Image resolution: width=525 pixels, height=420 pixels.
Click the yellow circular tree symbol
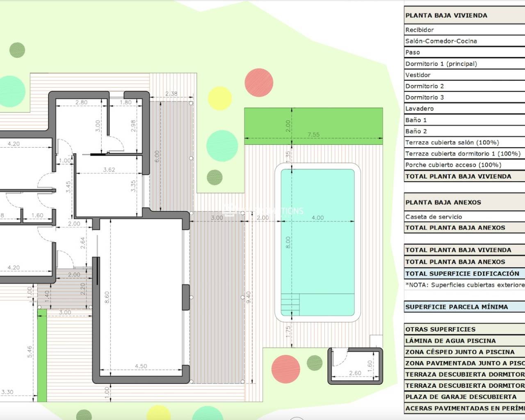pos(220,98)
